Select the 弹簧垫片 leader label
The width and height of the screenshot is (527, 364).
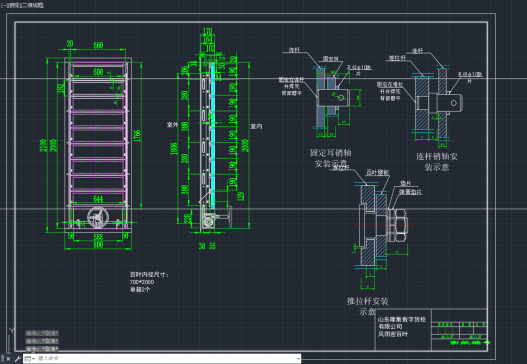click(410, 192)
